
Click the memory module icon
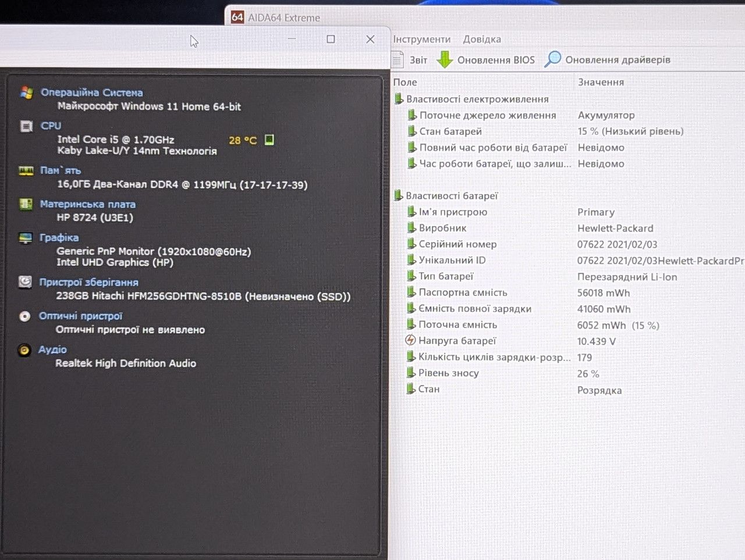click(26, 170)
